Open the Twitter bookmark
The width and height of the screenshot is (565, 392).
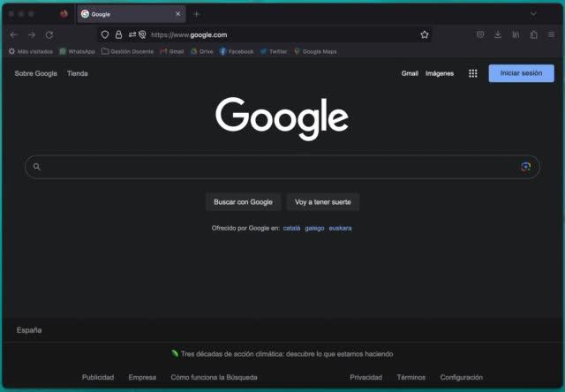(274, 51)
